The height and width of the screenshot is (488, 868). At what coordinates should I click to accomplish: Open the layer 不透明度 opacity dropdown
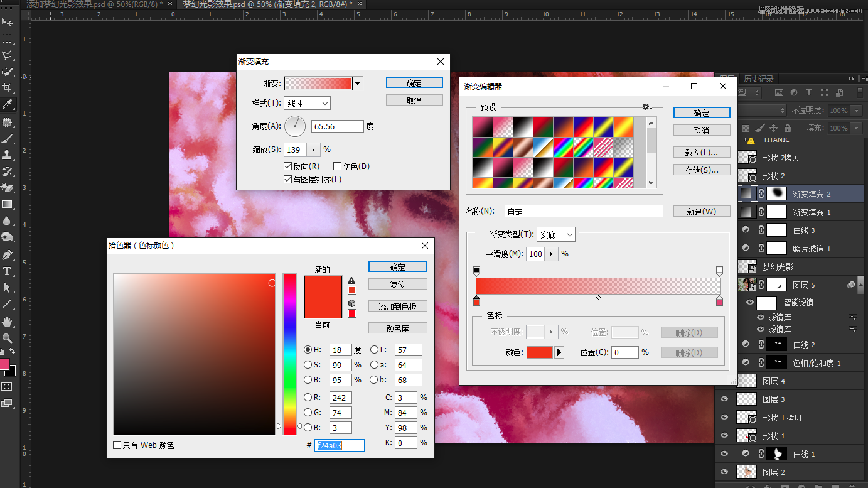point(856,111)
